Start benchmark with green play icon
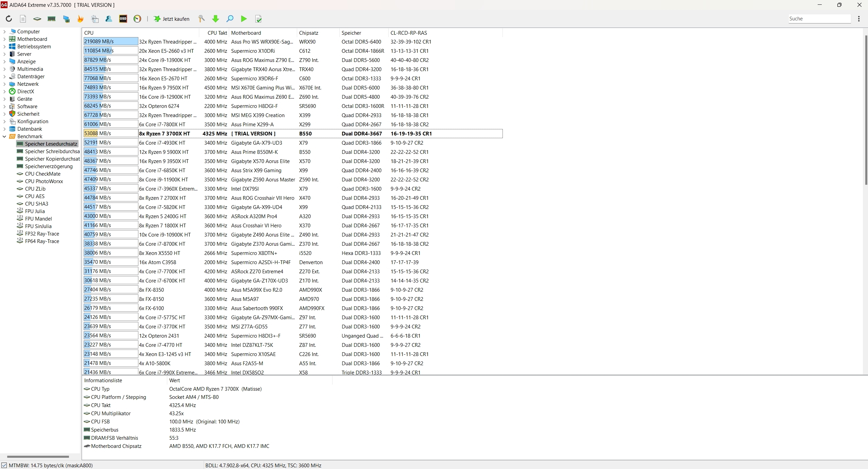Viewport: 868px width, 469px height. pos(244,19)
